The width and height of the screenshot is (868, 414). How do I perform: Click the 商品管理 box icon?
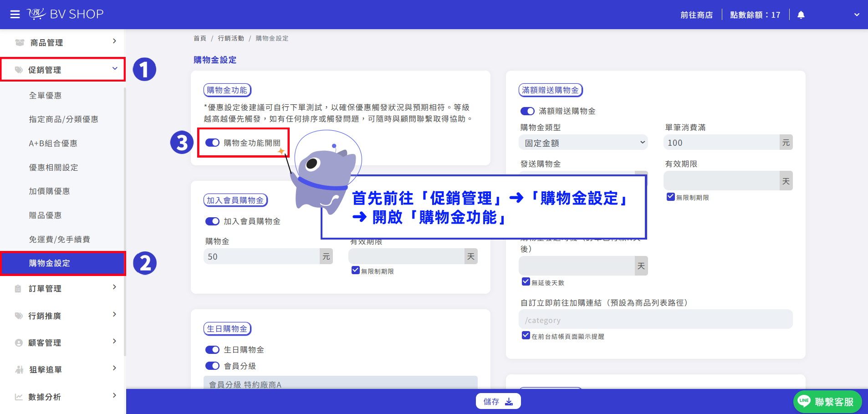tap(20, 42)
